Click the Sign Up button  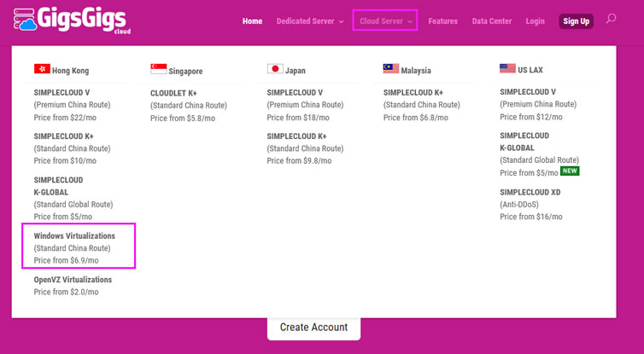coord(577,21)
